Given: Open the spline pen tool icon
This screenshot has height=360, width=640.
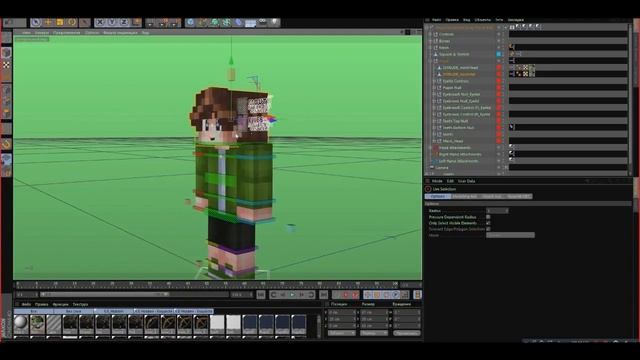Looking at the screenshot, I should (202, 22).
